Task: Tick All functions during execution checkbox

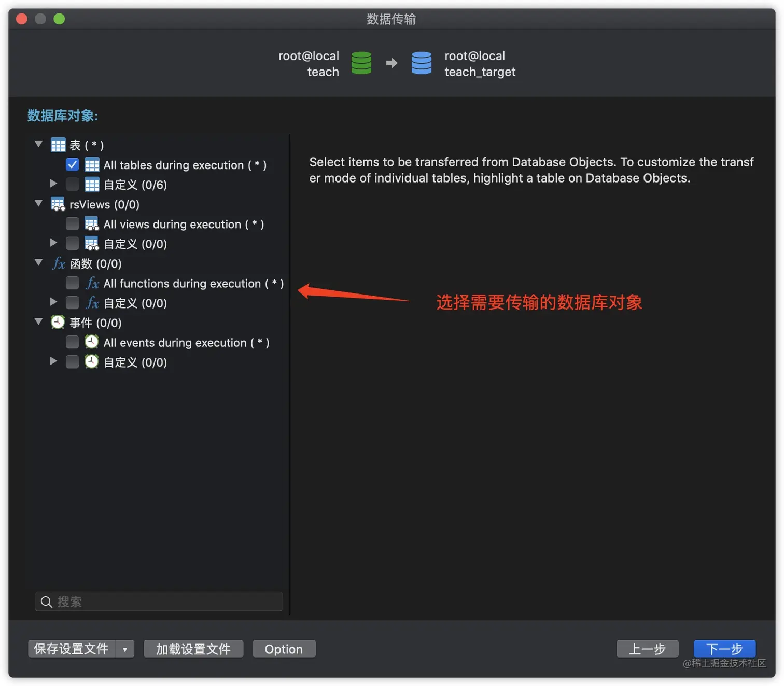Action: point(73,283)
